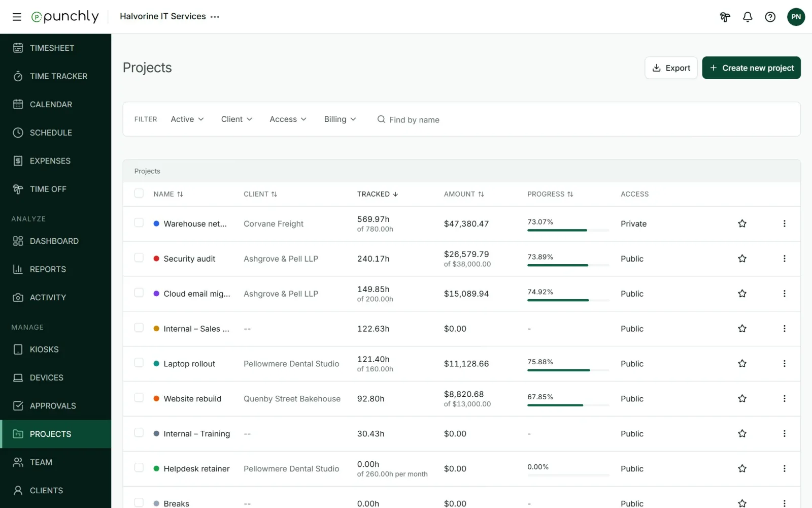Tick the Helpdesk retainer row checkbox
812x508 pixels.
139,467
